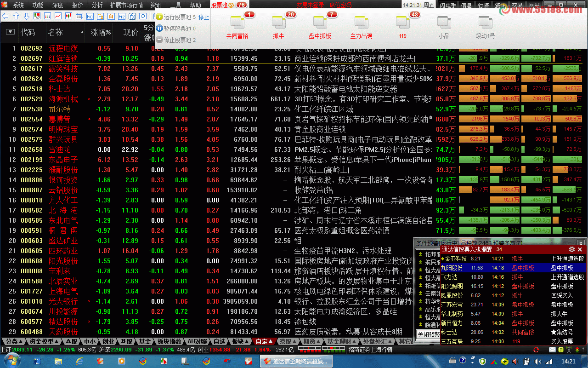Click the up arrow toolbar icon
The image size is (588, 368).
point(16,16)
